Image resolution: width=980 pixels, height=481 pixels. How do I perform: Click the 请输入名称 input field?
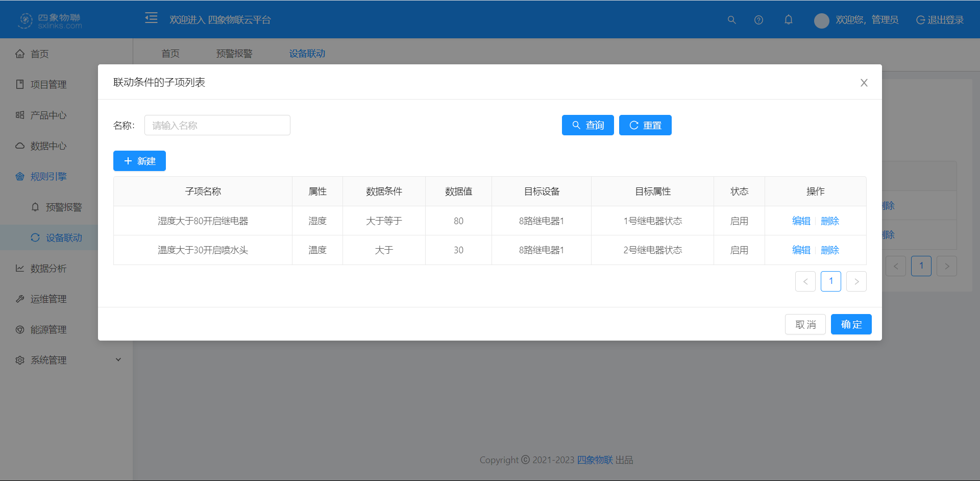pos(217,125)
